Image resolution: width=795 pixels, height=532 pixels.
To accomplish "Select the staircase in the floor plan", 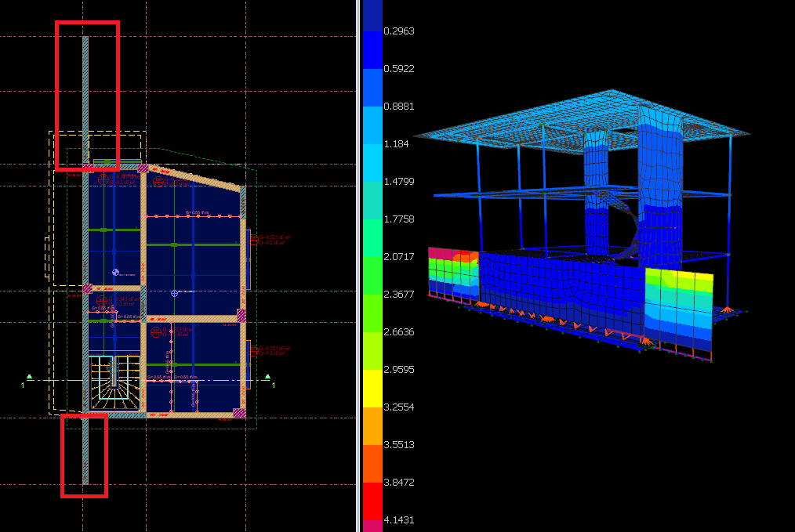I will [114, 383].
